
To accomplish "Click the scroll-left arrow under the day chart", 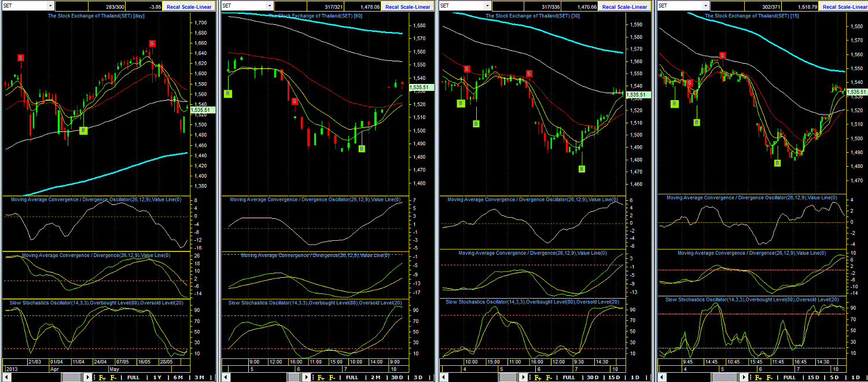I will (6, 377).
